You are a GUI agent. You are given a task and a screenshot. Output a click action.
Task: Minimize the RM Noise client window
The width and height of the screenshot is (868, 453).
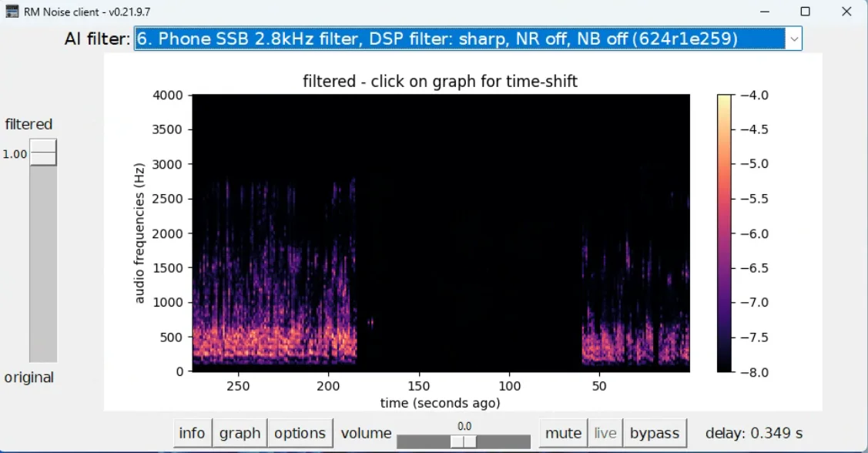click(x=765, y=11)
